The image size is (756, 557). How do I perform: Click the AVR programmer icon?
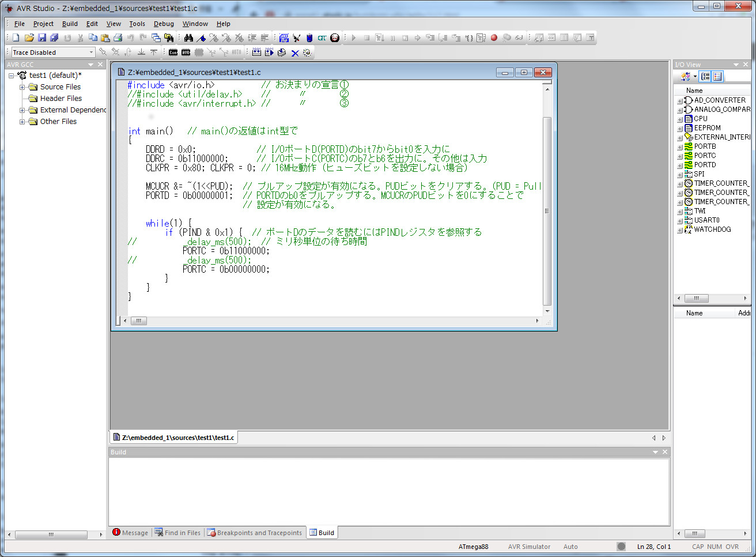[186, 52]
